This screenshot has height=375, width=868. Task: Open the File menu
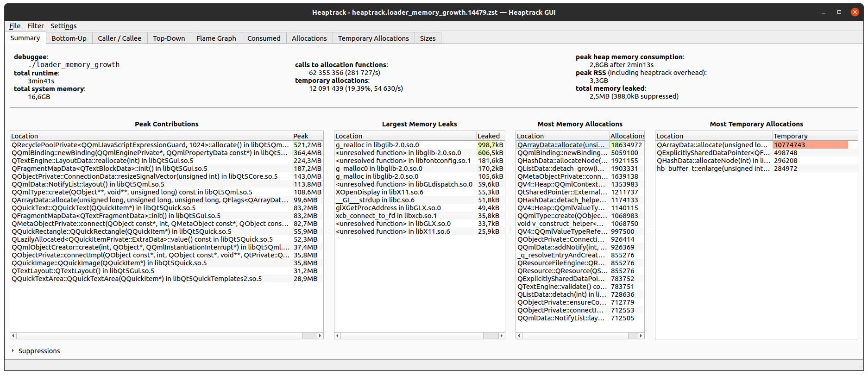[15, 26]
